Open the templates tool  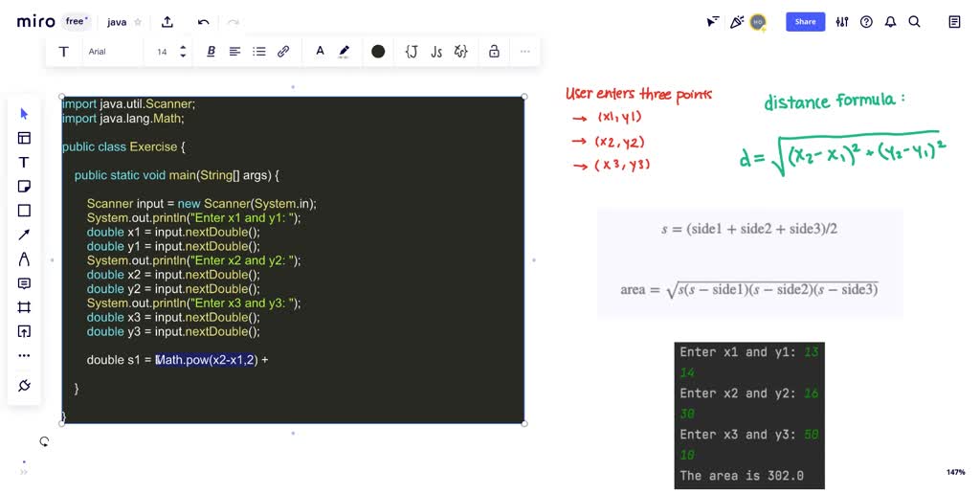coord(25,138)
